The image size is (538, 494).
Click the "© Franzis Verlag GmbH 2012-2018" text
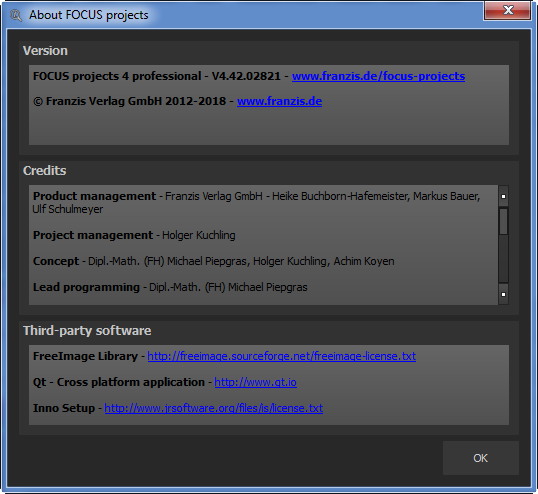(129, 101)
